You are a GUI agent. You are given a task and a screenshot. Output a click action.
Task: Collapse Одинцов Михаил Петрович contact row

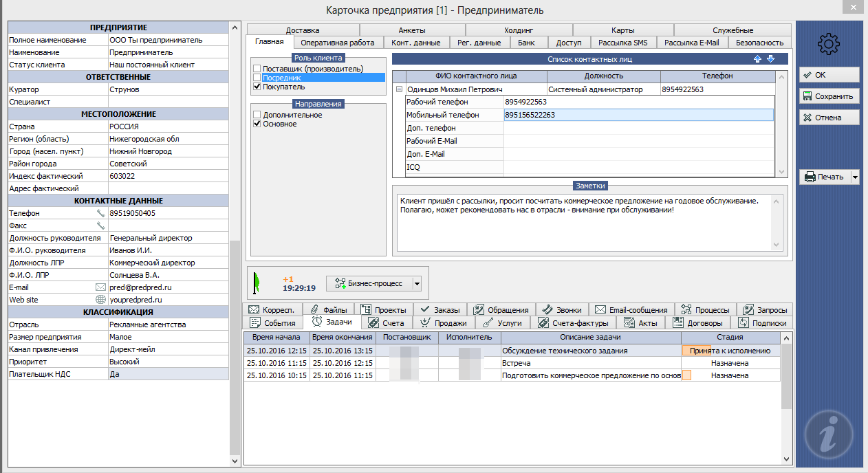coord(399,89)
